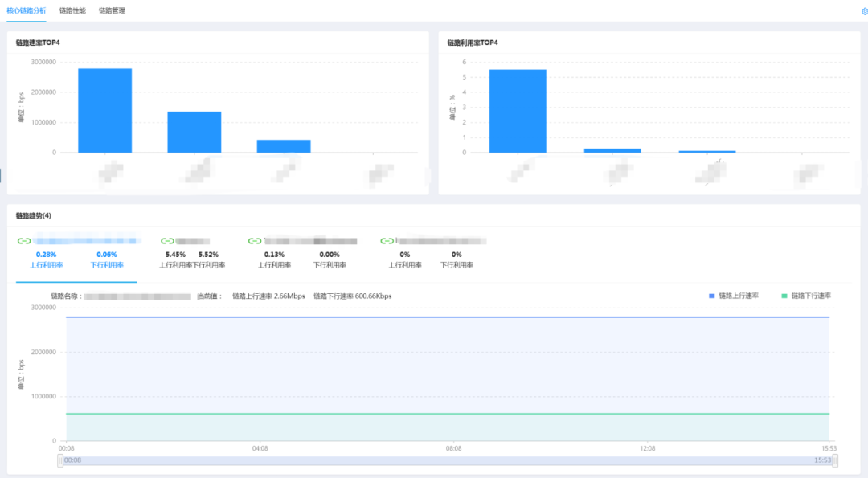The image size is (868, 478).
Task: Select link card showing 5.52% 下行利用率
Action: point(191,254)
